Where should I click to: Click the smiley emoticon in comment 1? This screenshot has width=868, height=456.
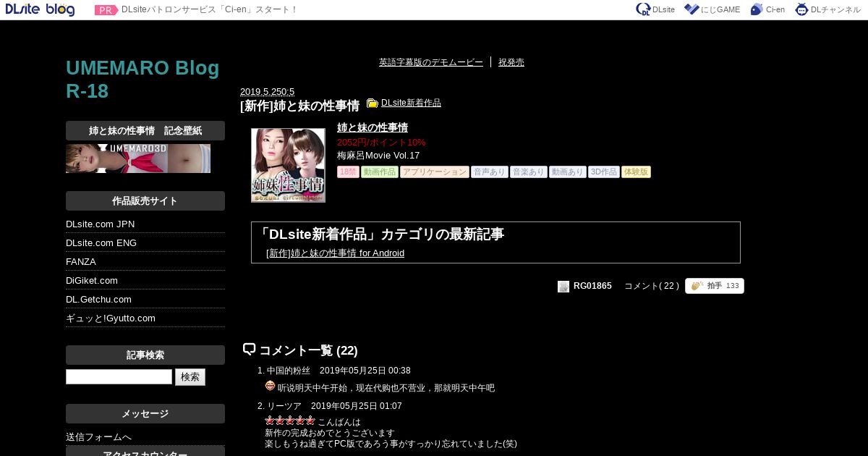tap(271, 386)
